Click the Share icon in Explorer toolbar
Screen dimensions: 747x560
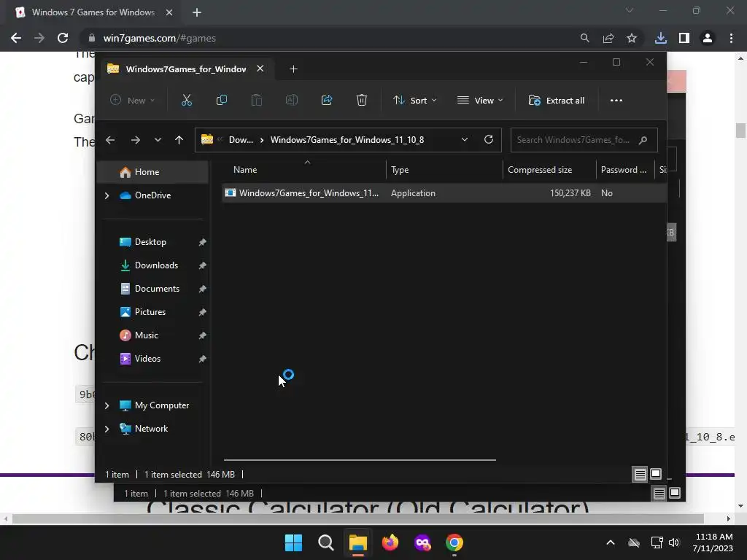click(327, 100)
